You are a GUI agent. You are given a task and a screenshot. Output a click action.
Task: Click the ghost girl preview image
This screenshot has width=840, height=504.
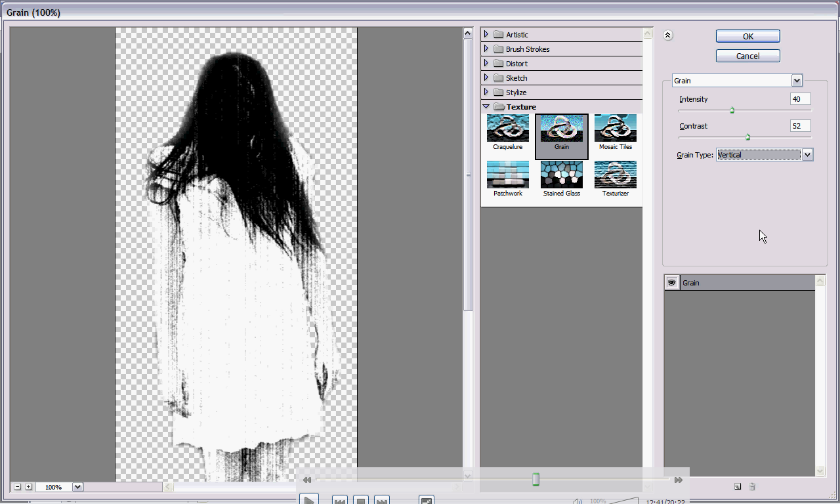(x=236, y=255)
